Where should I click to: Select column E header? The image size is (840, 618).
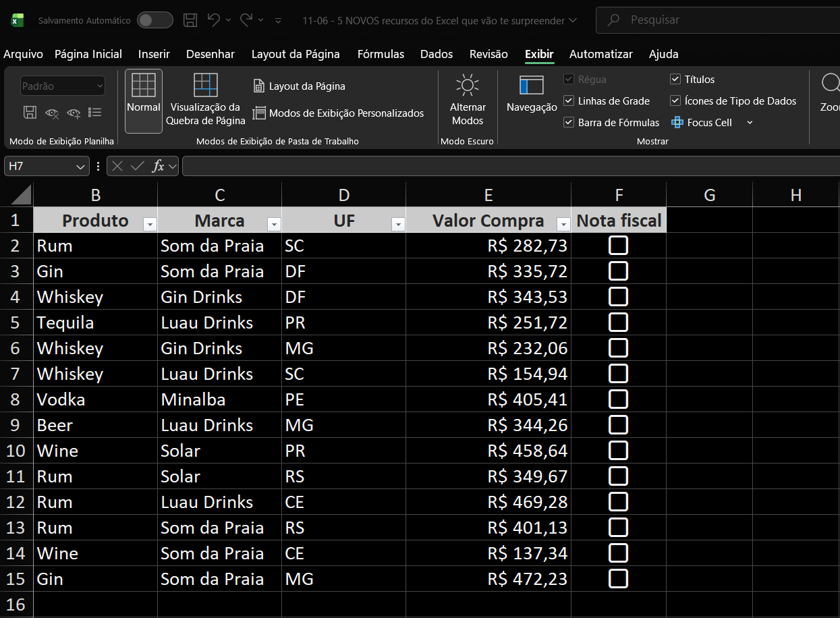pyautogui.click(x=488, y=195)
